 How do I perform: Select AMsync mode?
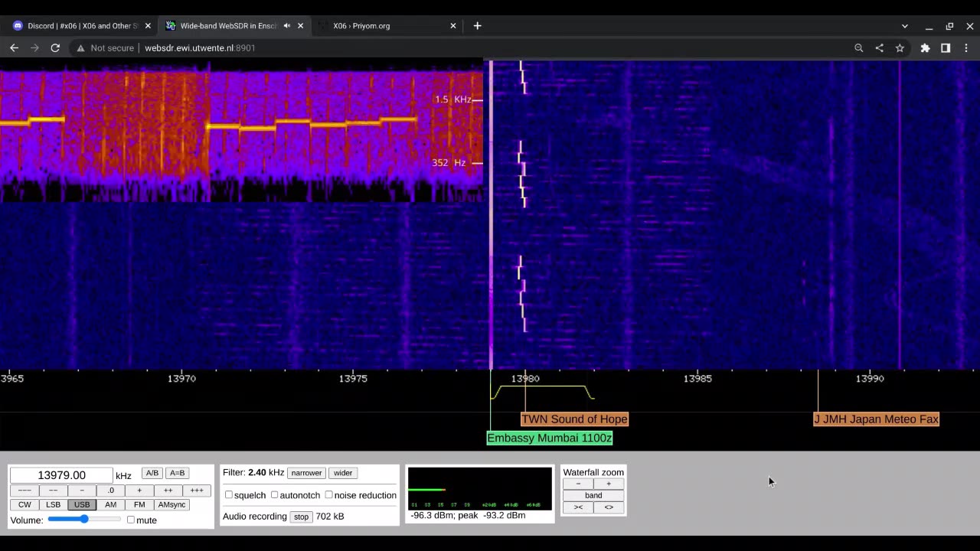(x=171, y=504)
